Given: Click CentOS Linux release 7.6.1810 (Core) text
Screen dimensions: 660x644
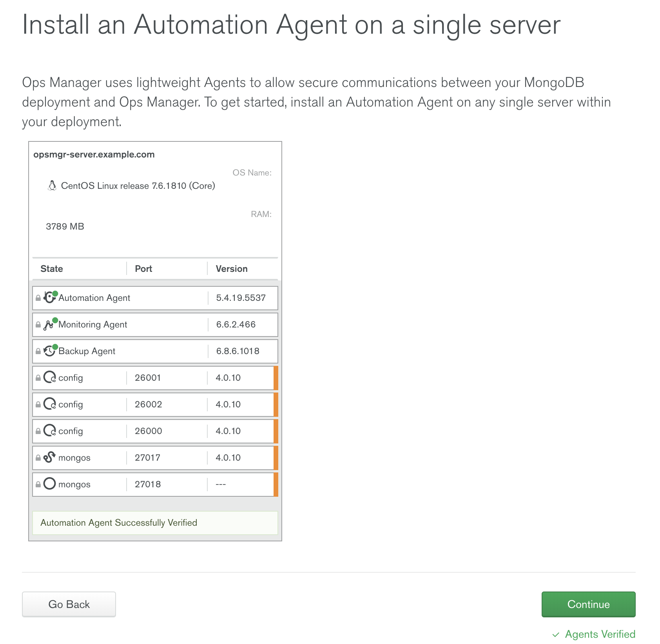Looking at the screenshot, I should pos(138,186).
